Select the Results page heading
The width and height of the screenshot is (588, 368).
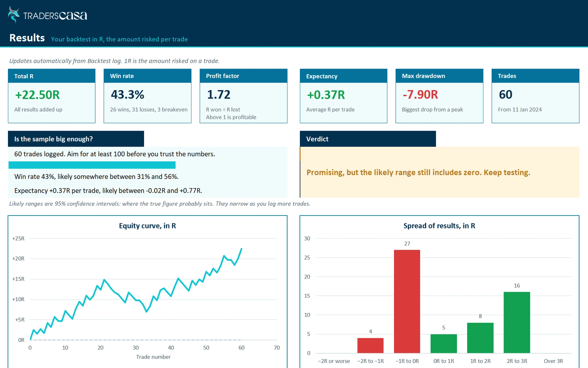click(x=27, y=38)
